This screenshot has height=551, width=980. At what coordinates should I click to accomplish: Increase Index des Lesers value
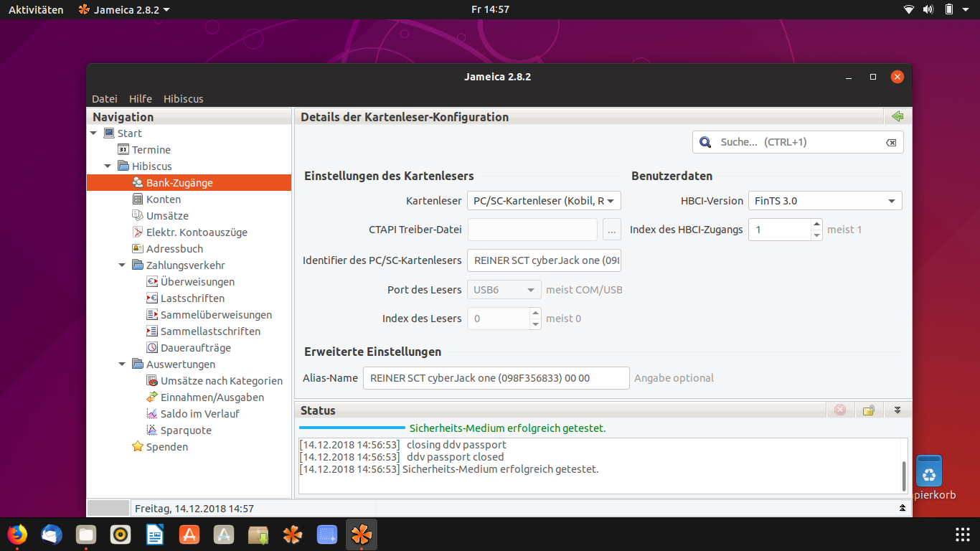pyautogui.click(x=535, y=314)
